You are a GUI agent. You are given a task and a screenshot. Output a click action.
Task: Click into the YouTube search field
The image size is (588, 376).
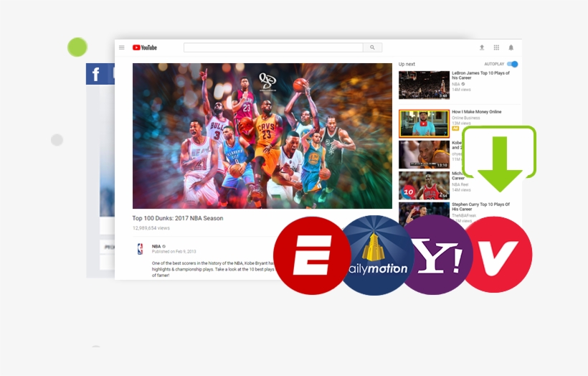coord(273,47)
